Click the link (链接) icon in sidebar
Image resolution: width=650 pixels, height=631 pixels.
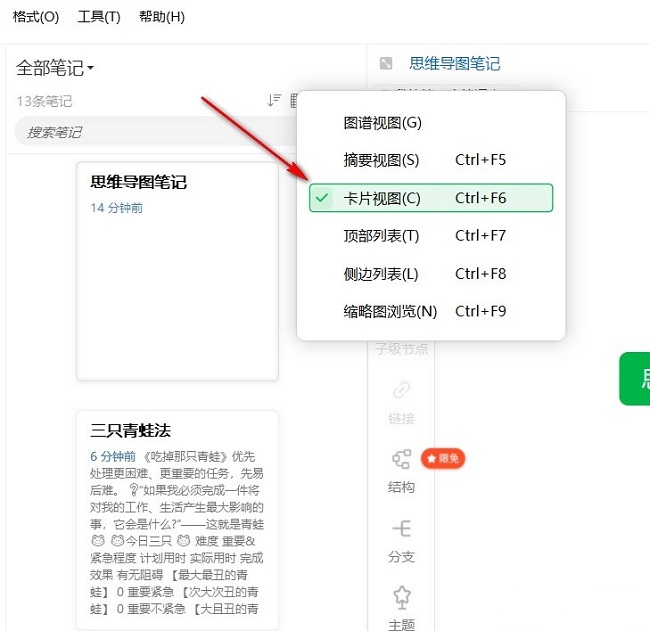pos(401,390)
